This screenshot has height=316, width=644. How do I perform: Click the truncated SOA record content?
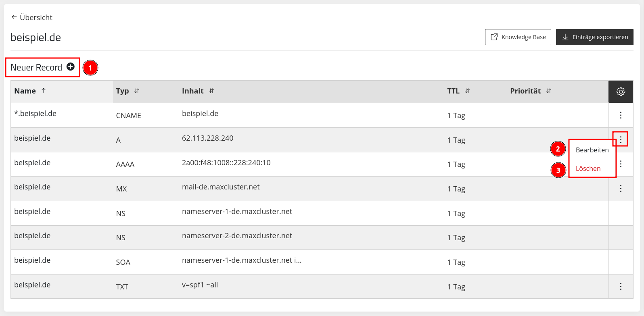242,260
